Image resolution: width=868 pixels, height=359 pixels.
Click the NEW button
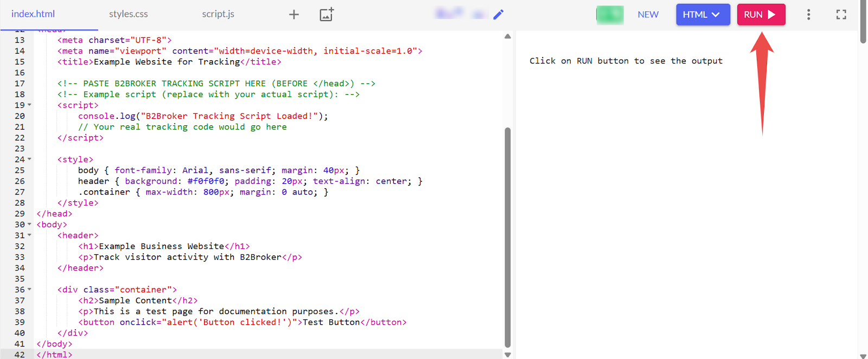[x=648, y=15]
